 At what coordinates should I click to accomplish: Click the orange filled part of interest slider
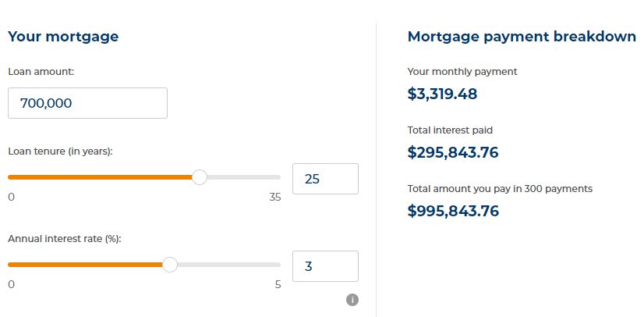pos(85,265)
